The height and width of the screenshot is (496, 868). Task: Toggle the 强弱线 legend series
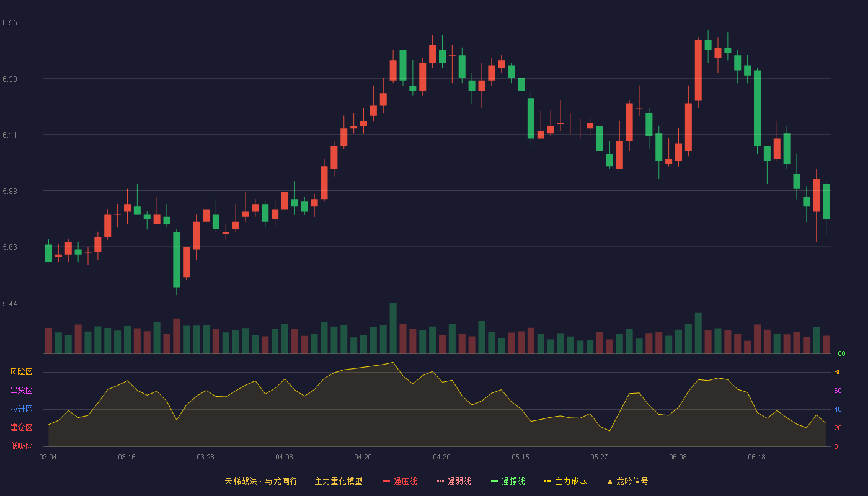[454, 481]
